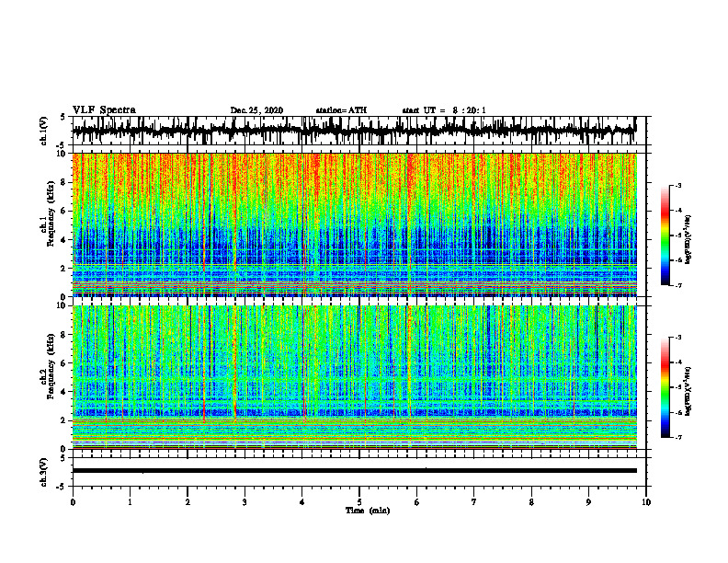
Task: Click time axis tick label "4"
Action: [302, 502]
